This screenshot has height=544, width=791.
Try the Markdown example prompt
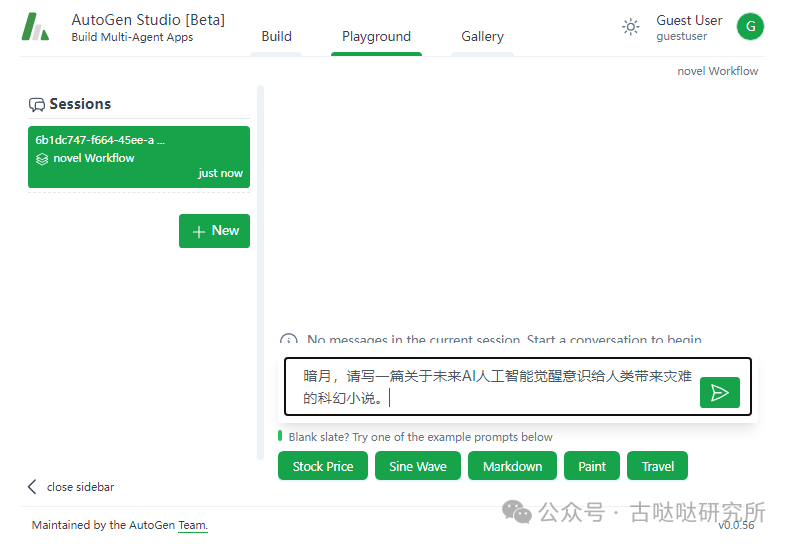[x=513, y=466]
